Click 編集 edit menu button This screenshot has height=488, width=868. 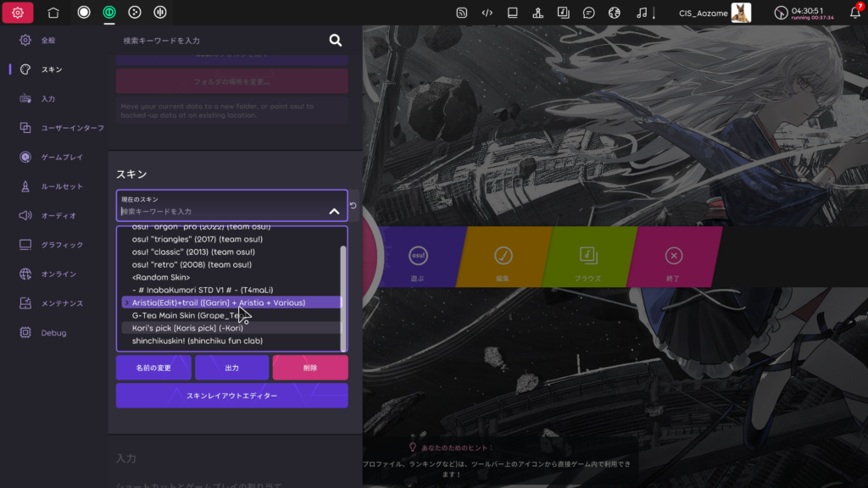coord(504,258)
